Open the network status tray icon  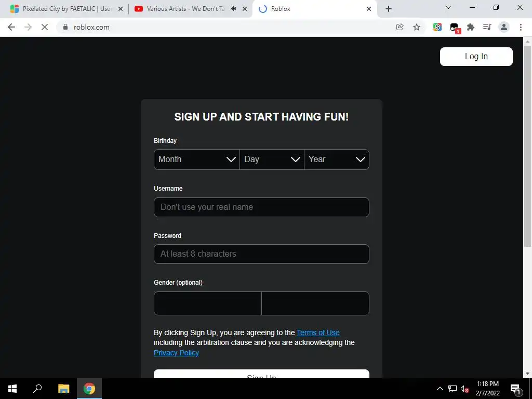click(x=453, y=389)
